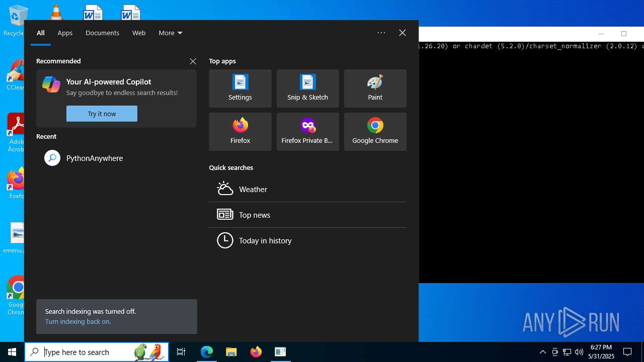Select Adobe Acrobat desktop shortcut
Screen dimensions: 644x362
click(17, 133)
